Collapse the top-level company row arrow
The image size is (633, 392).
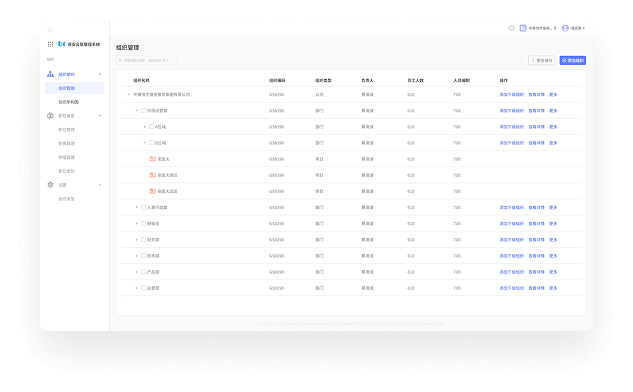pos(129,94)
